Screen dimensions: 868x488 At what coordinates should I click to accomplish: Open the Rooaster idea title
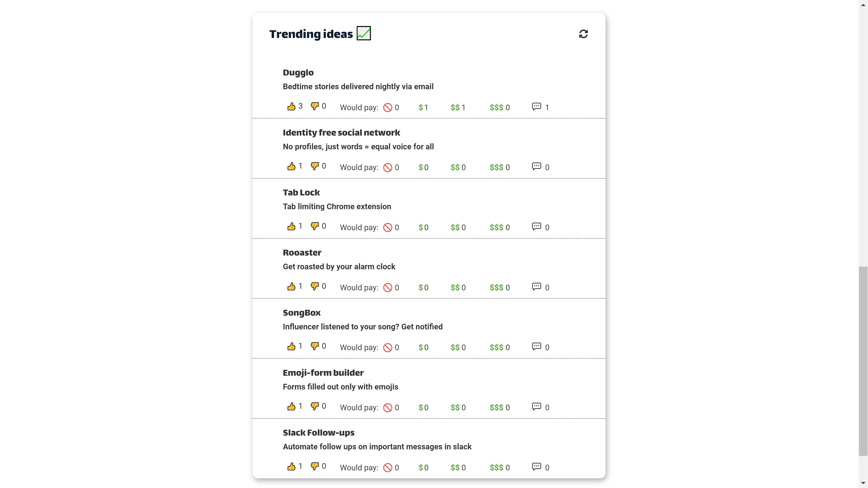coord(302,253)
